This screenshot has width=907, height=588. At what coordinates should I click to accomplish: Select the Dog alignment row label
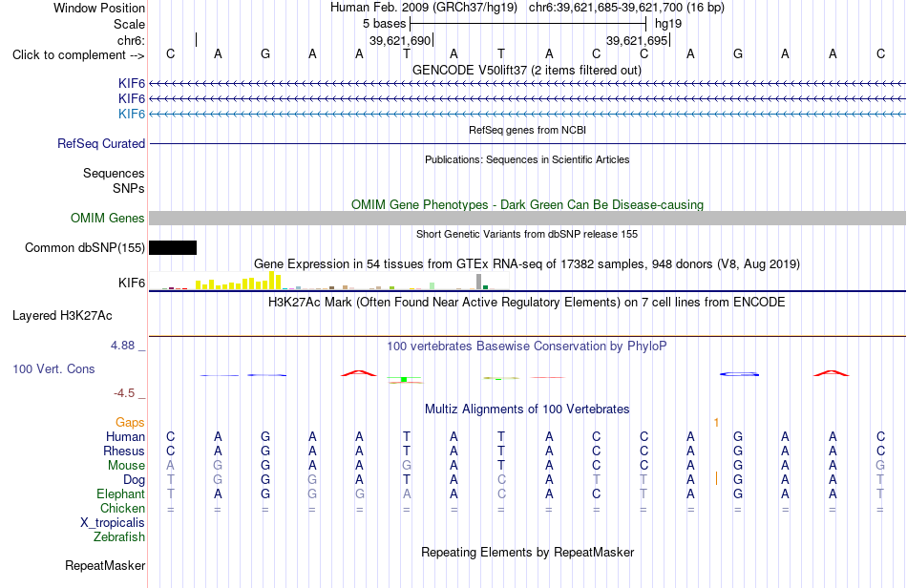point(134,480)
